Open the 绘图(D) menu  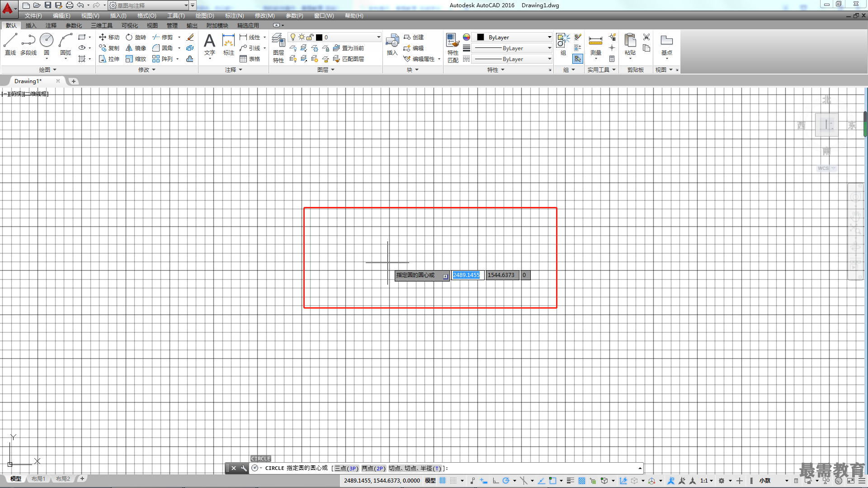click(x=205, y=15)
